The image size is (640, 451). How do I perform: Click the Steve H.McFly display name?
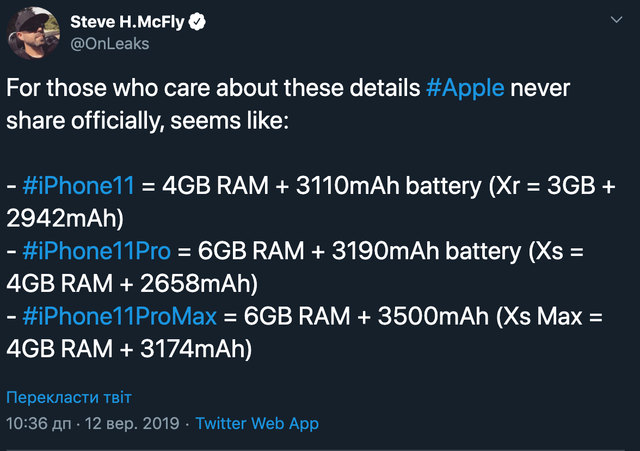click(x=129, y=20)
